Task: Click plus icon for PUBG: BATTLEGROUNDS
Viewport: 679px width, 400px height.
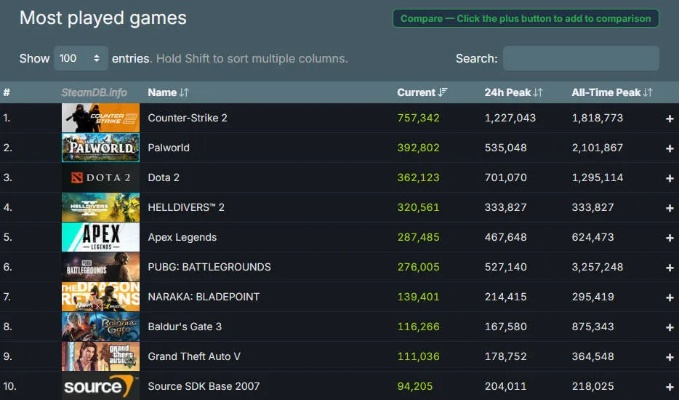Action: coord(670,268)
